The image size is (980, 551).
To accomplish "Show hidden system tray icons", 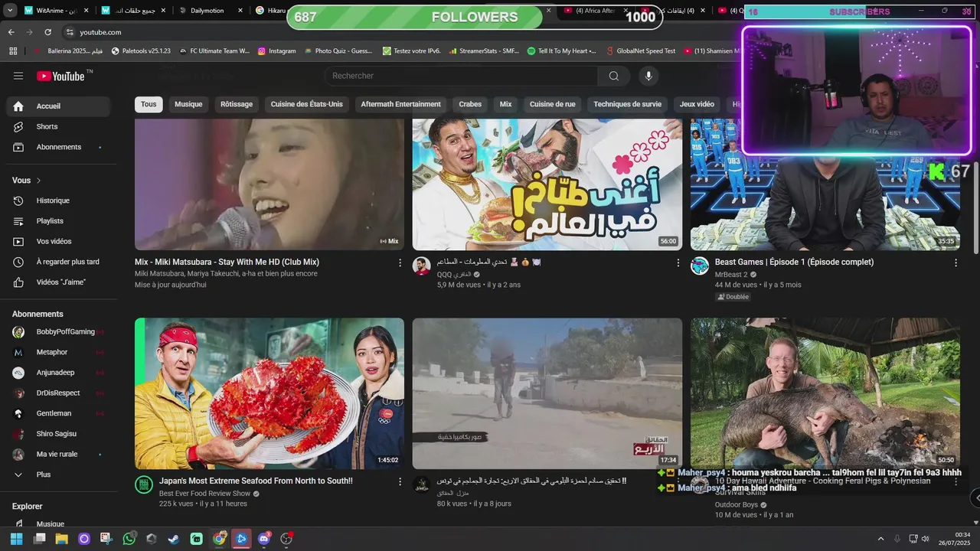I will (x=880, y=539).
